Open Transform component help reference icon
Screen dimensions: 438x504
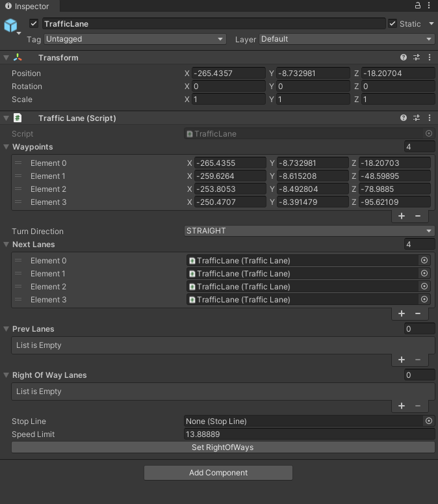point(404,58)
